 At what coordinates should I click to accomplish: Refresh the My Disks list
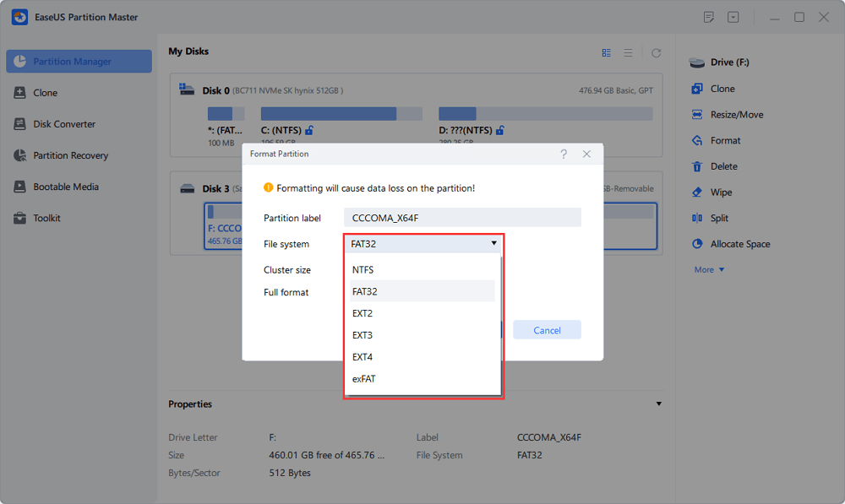(x=656, y=53)
